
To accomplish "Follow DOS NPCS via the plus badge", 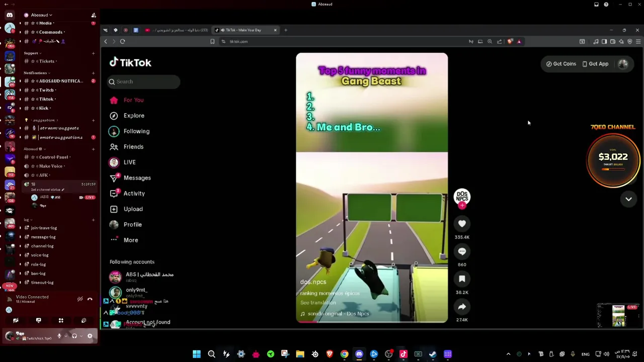I will pyautogui.click(x=462, y=206).
